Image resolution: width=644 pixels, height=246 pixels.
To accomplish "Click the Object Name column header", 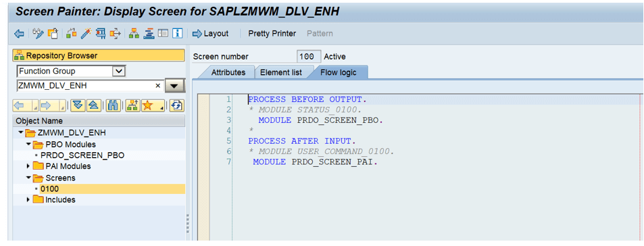I will pos(99,121).
